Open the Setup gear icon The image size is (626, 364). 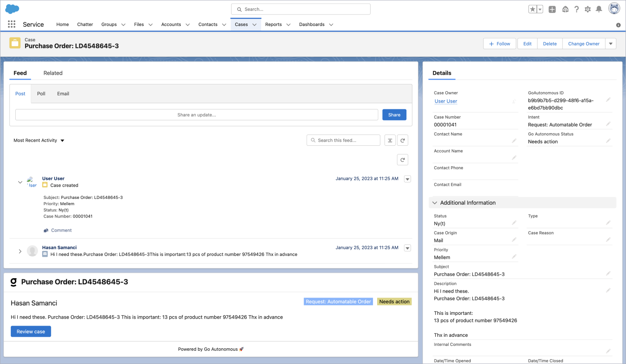click(588, 9)
